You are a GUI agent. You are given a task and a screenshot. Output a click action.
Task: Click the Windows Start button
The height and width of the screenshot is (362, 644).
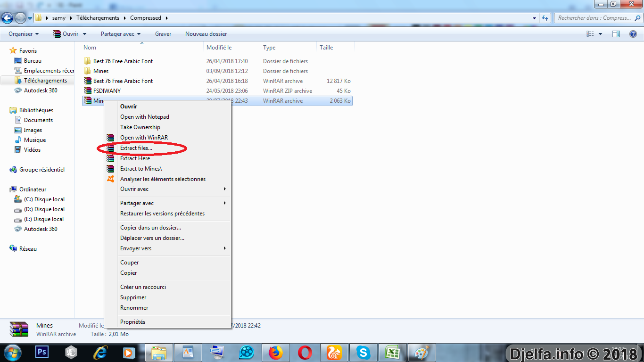(x=13, y=352)
